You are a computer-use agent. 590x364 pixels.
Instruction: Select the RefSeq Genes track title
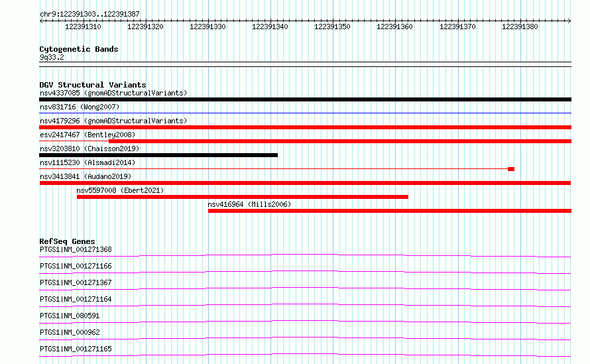[x=68, y=241]
